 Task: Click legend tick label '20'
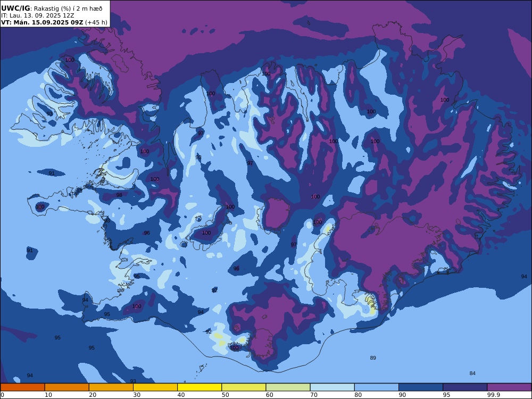93,395
